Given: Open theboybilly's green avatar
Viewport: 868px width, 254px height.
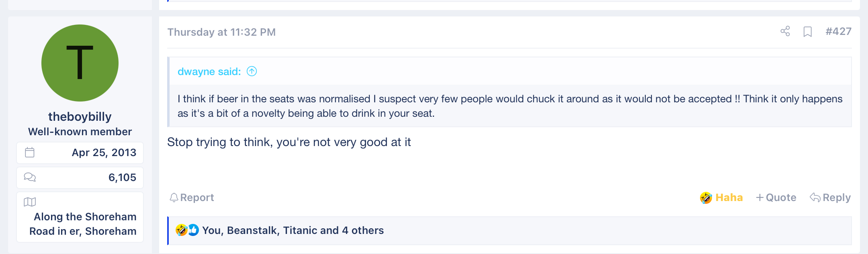Looking at the screenshot, I should [80, 63].
